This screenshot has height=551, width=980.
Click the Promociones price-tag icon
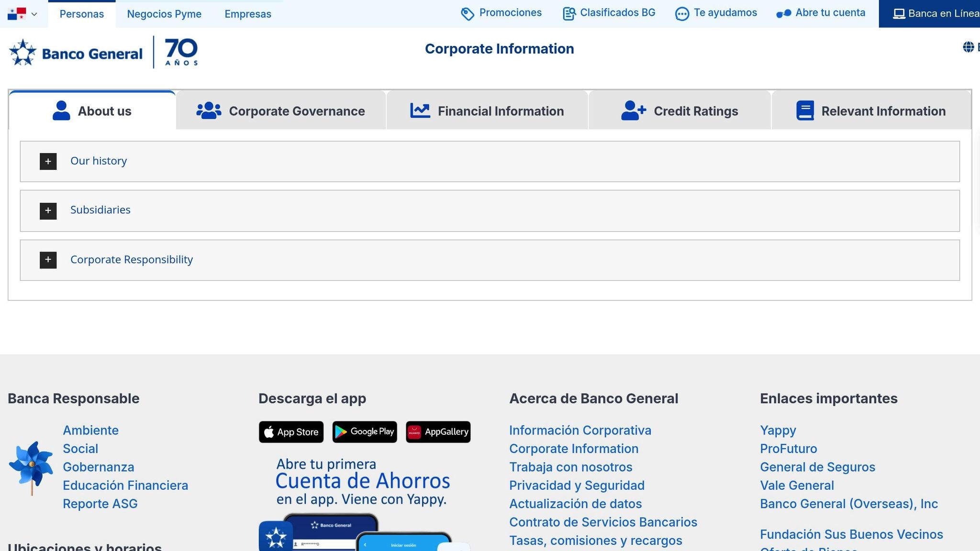click(467, 13)
